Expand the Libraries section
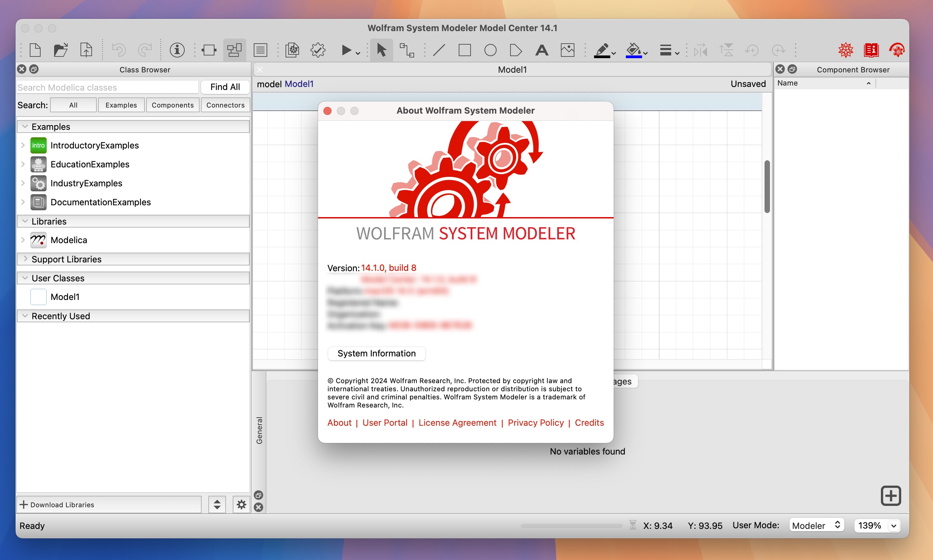933x560 pixels. pos(23,220)
